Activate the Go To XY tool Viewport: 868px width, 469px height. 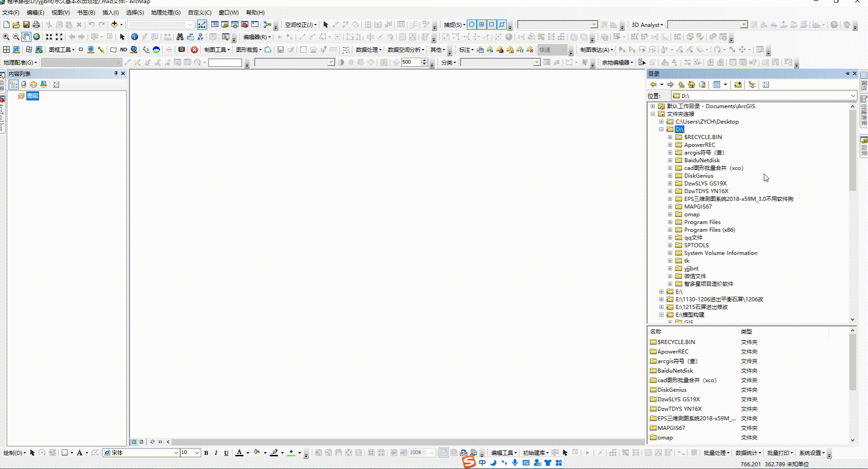point(200,37)
